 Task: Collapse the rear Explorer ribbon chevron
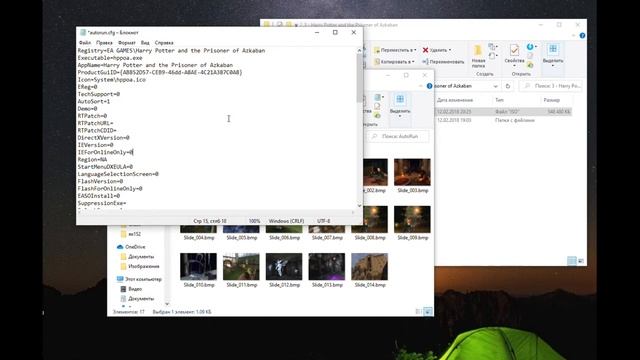coord(574,36)
